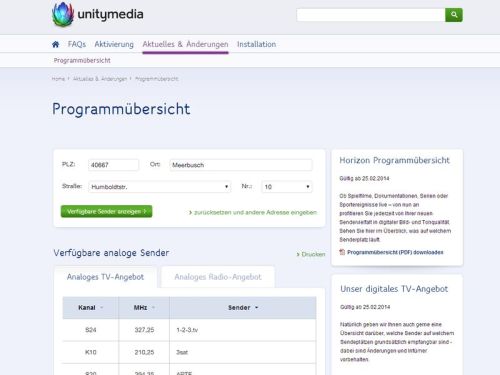Click the home icon in navigation bar
This screenshot has width=500, height=375.
point(56,44)
